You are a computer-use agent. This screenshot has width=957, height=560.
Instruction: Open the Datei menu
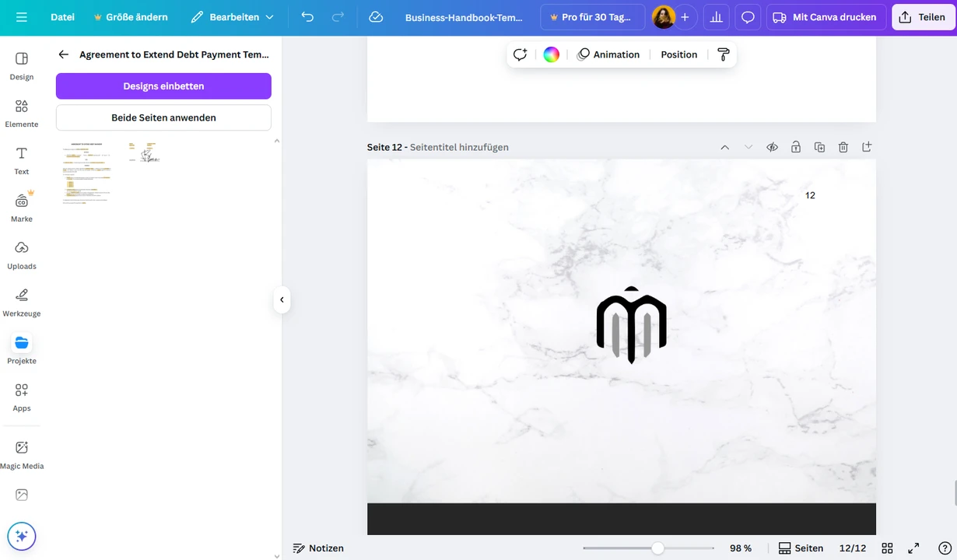pos(62,17)
